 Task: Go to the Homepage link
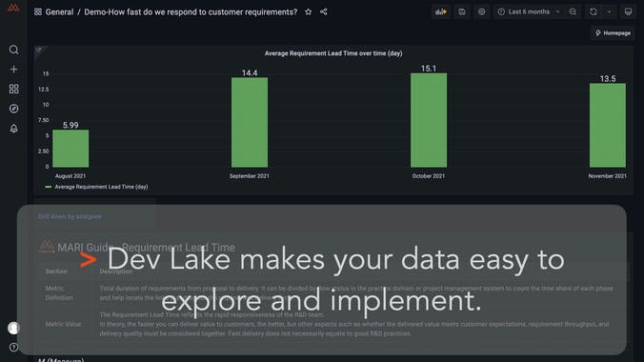[x=613, y=33]
